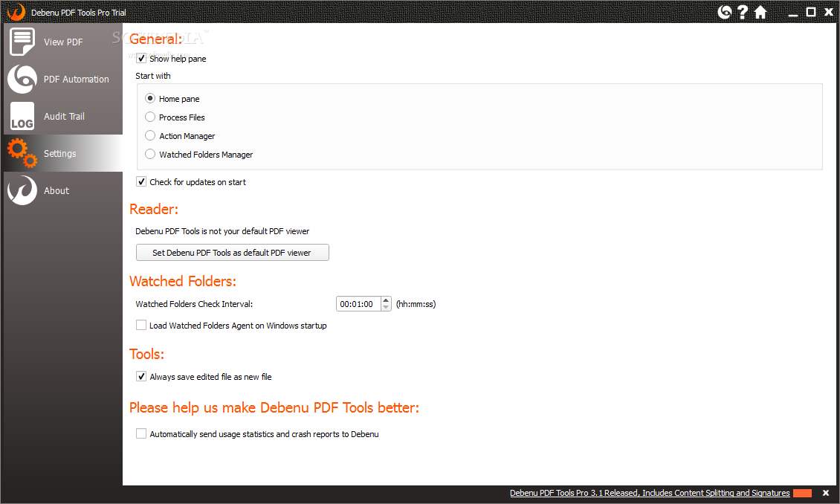Click the '(hh:mm:ss)' format hint

pos(416,304)
